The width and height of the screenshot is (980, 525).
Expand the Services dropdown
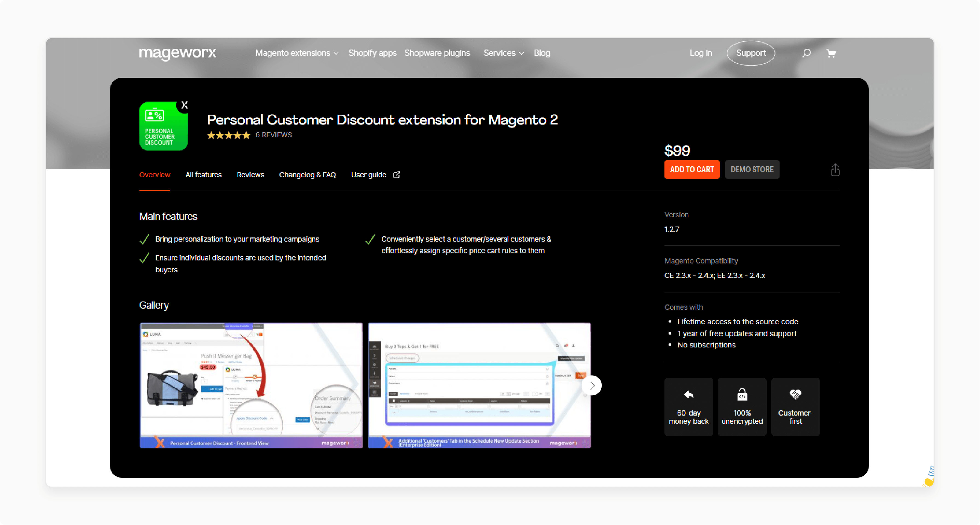(504, 53)
